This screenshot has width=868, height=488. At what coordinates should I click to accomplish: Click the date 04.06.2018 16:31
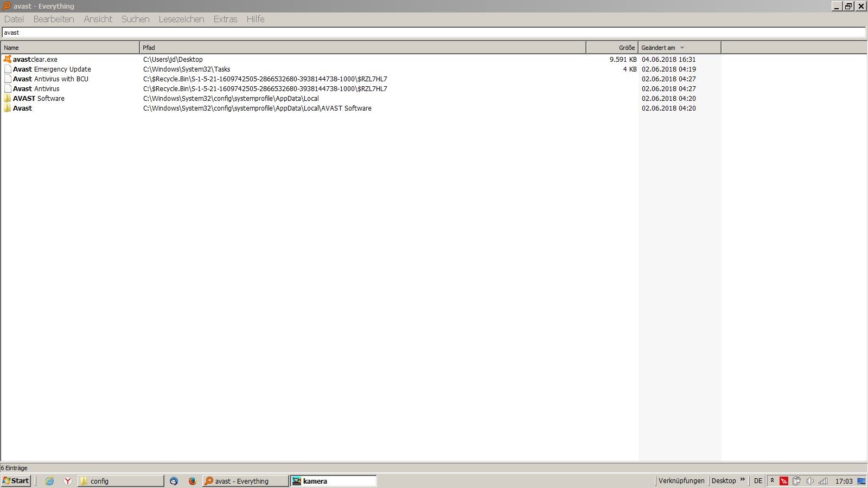[x=669, y=60]
